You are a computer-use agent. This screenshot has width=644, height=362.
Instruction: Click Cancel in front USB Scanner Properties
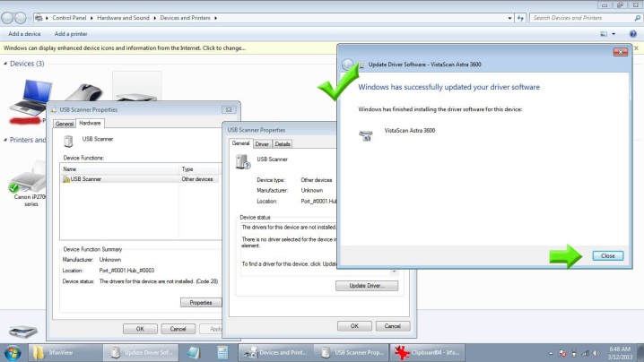pos(392,326)
